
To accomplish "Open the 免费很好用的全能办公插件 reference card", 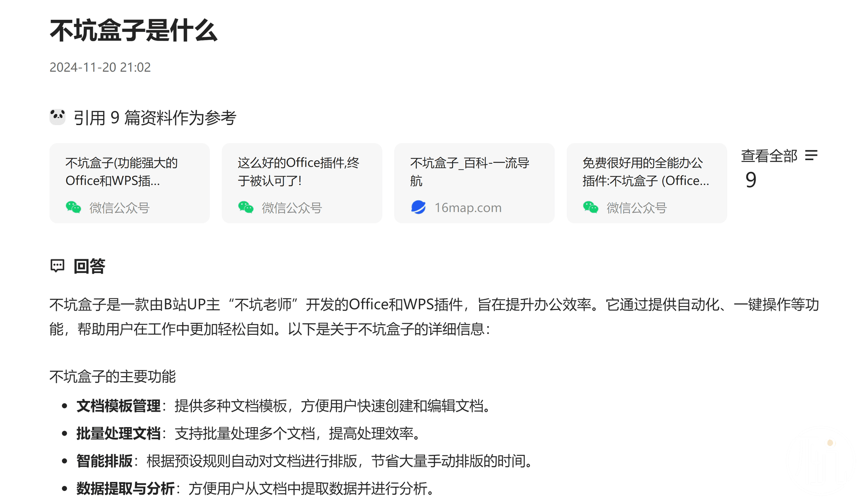I will coord(647,183).
